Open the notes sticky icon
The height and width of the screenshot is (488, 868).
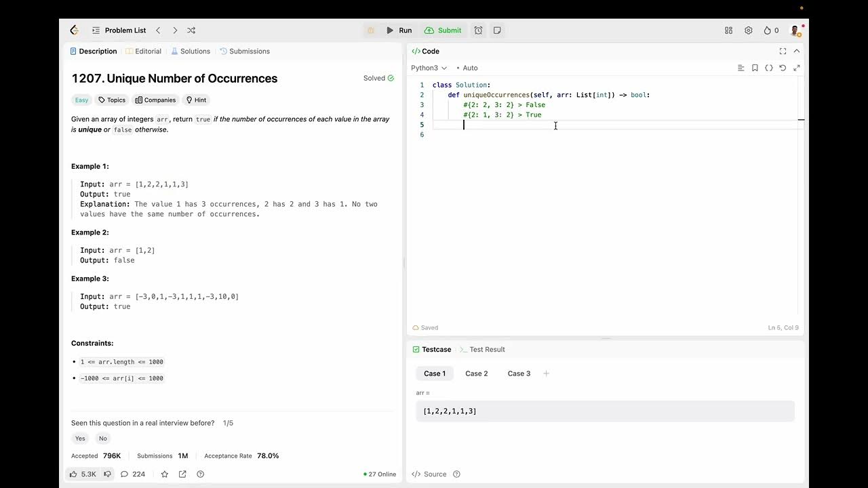click(x=497, y=30)
